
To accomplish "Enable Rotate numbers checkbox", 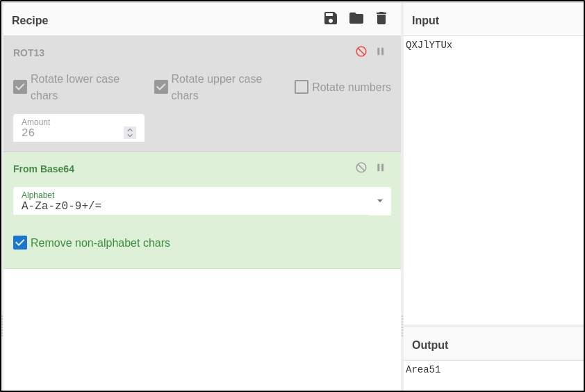I will pyautogui.click(x=302, y=87).
